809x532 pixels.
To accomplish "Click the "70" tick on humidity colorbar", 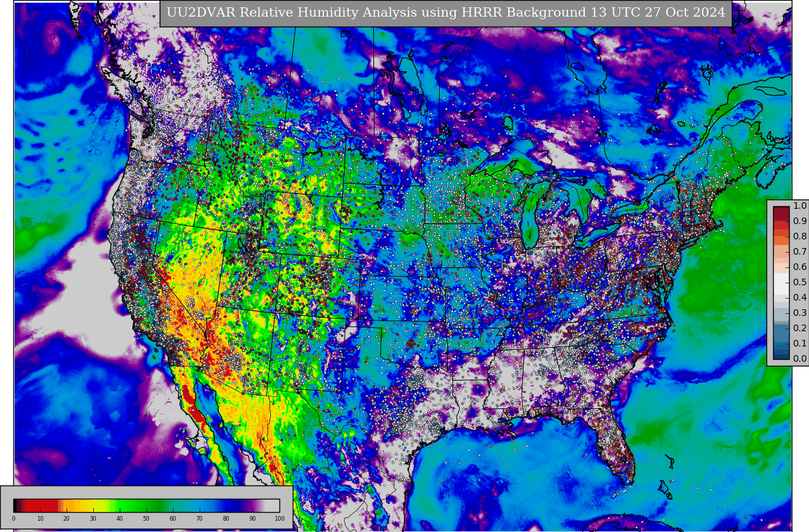I will [x=200, y=519].
